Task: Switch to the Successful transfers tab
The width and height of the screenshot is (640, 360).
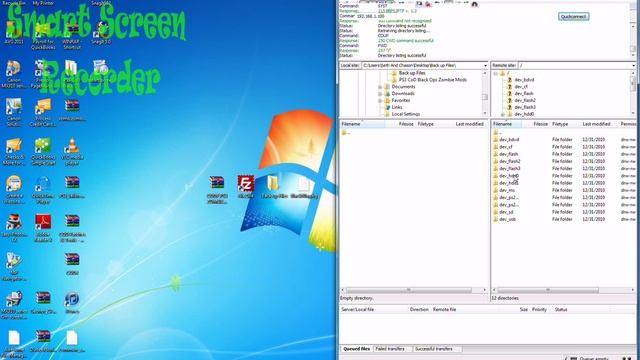Action: pyautogui.click(x=434, y=349)
